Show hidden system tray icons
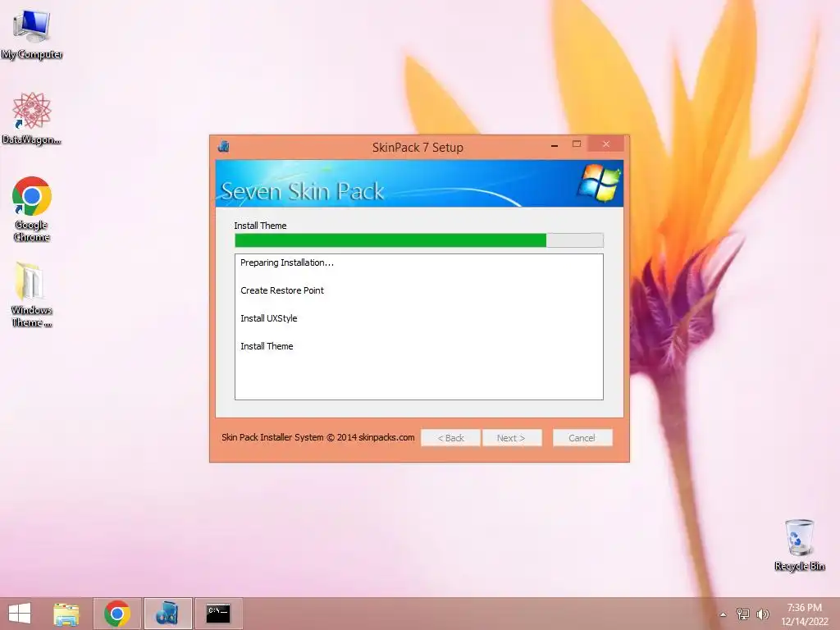The image size is (840, 630). click(724, 614)
